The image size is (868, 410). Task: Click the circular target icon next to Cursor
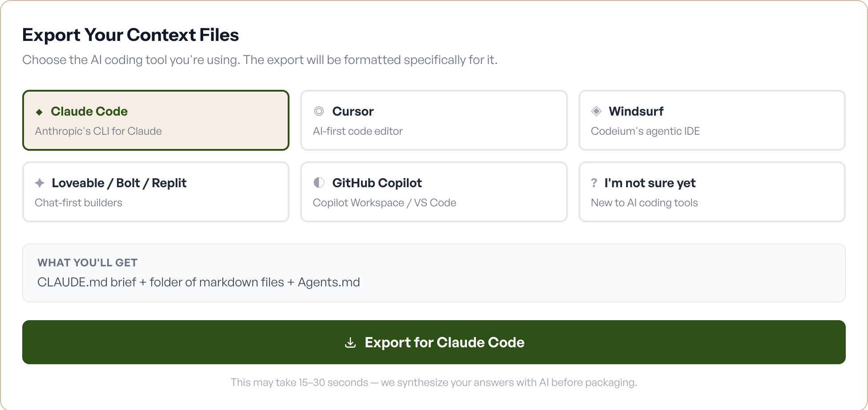click(x=318, y=111)
